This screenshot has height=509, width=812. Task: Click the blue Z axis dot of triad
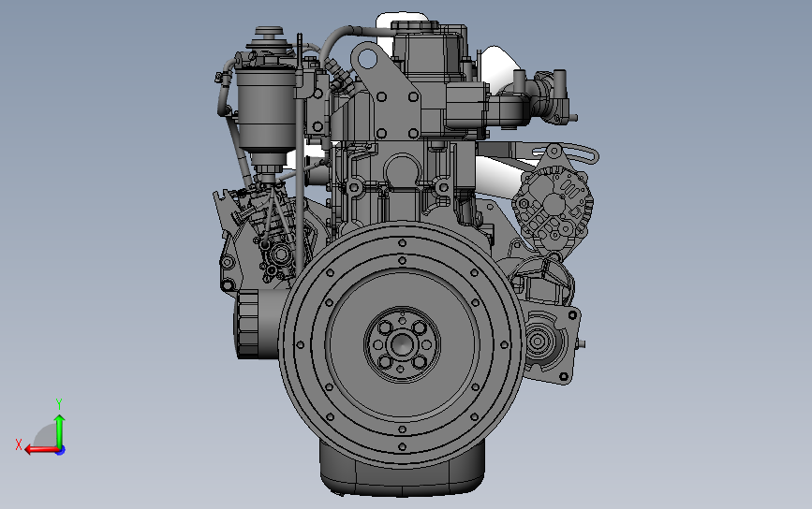point(61,451)
